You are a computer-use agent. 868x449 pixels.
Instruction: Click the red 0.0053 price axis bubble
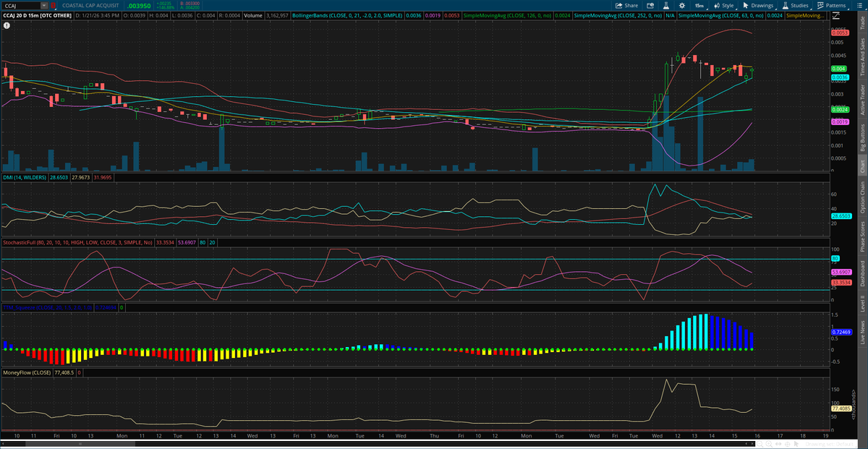[x=840, y=33]
